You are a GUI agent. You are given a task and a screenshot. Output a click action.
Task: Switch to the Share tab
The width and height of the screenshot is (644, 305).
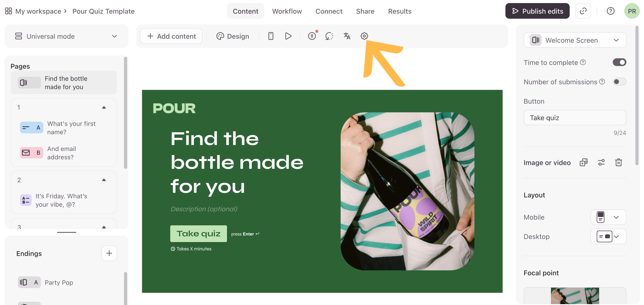[365, 11]
